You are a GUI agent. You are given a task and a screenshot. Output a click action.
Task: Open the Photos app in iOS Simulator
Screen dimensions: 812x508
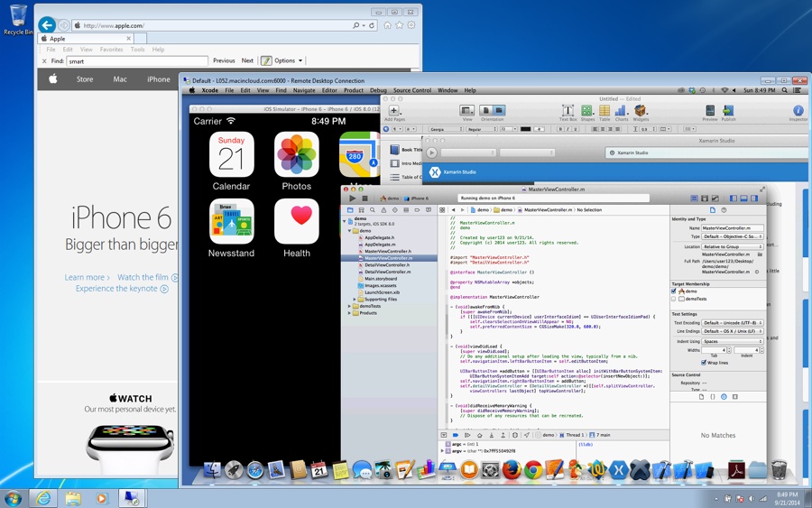click(x=297, y=154)
